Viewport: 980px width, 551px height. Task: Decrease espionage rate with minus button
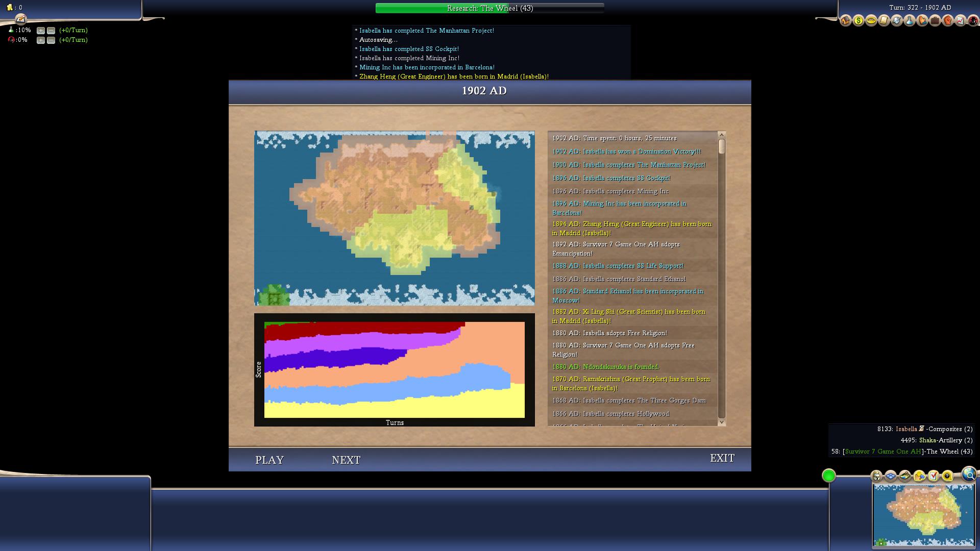coord(51,40)
